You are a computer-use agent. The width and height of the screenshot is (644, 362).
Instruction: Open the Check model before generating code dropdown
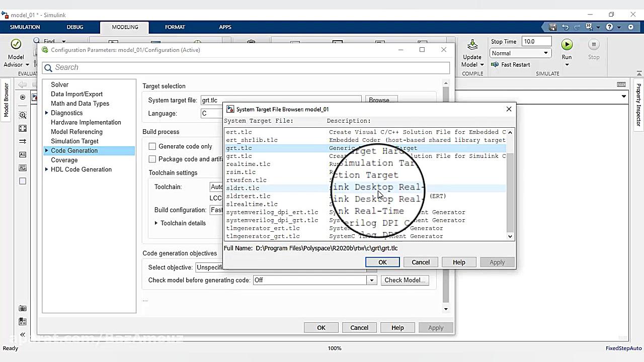[x=371, y=280]
